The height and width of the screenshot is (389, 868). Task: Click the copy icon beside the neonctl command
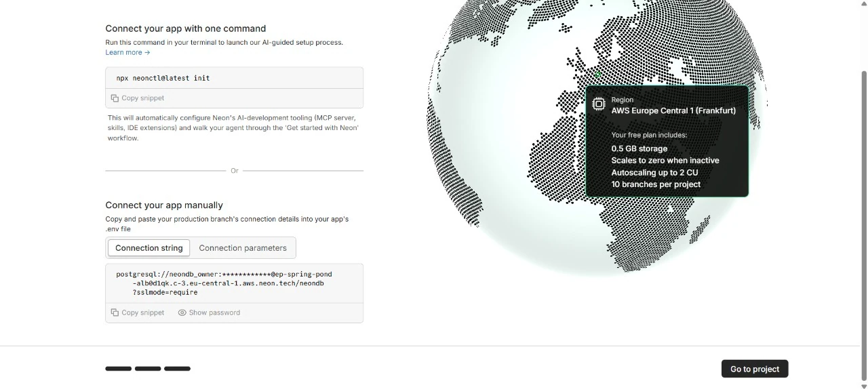[115, 98]
